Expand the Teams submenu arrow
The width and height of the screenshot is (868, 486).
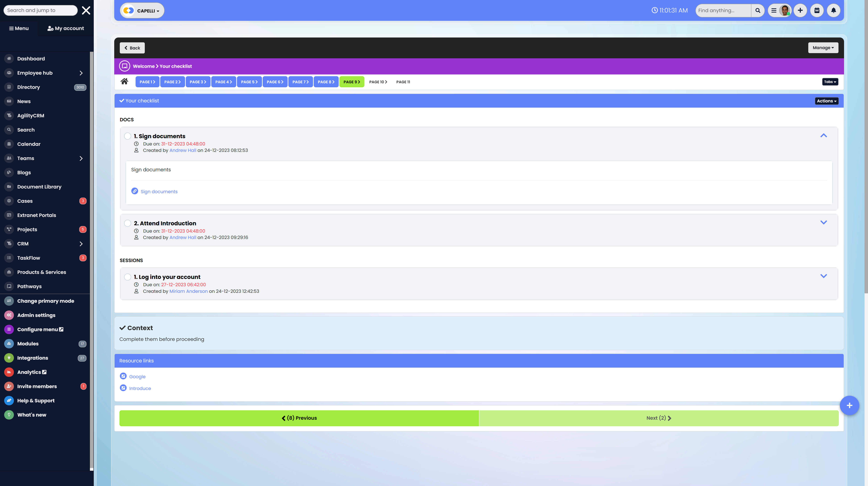point(81,158)
